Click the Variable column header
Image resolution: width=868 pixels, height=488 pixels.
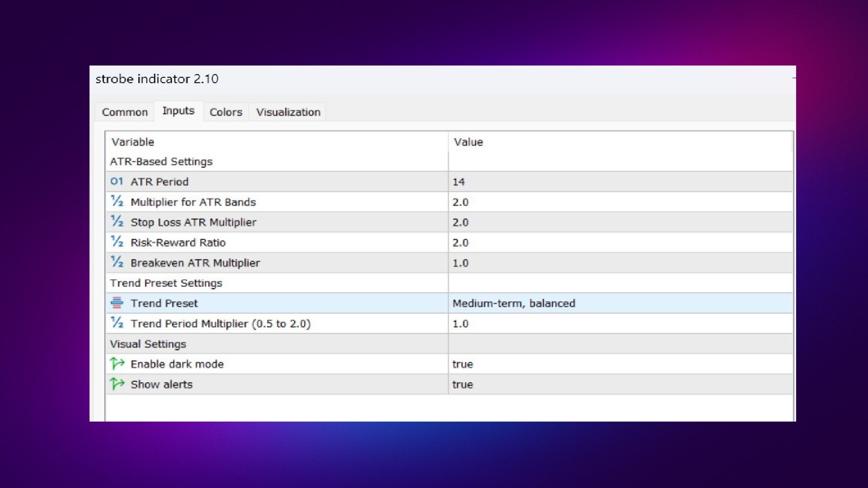click(277, 142)
